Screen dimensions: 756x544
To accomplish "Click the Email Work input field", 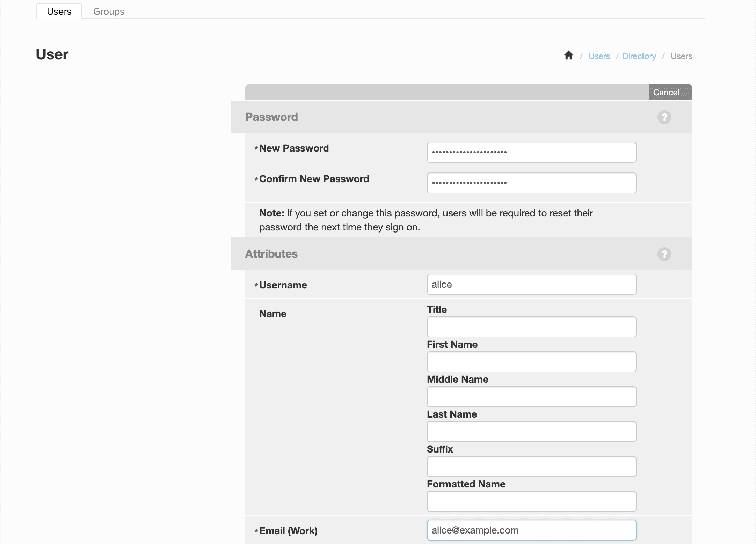I will click(531, 530).
